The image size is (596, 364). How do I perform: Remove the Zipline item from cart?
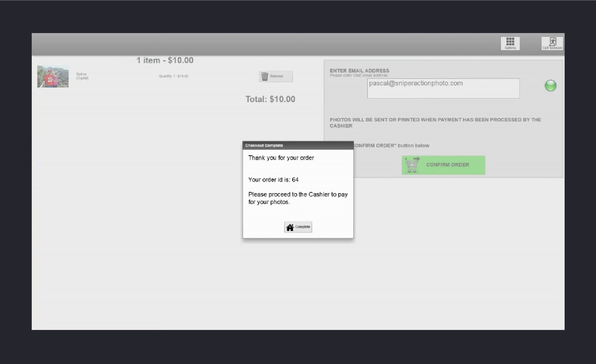[x=276, y=77]
